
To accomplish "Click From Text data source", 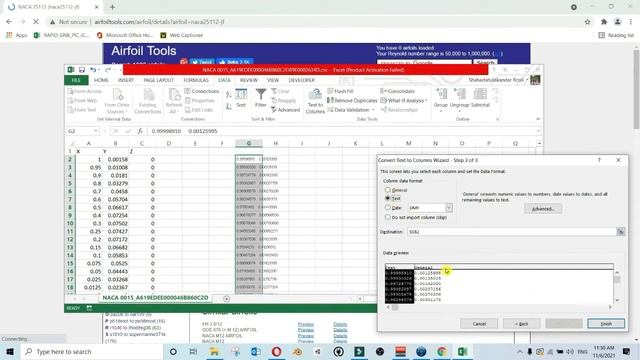I will [x=82, y=110].
